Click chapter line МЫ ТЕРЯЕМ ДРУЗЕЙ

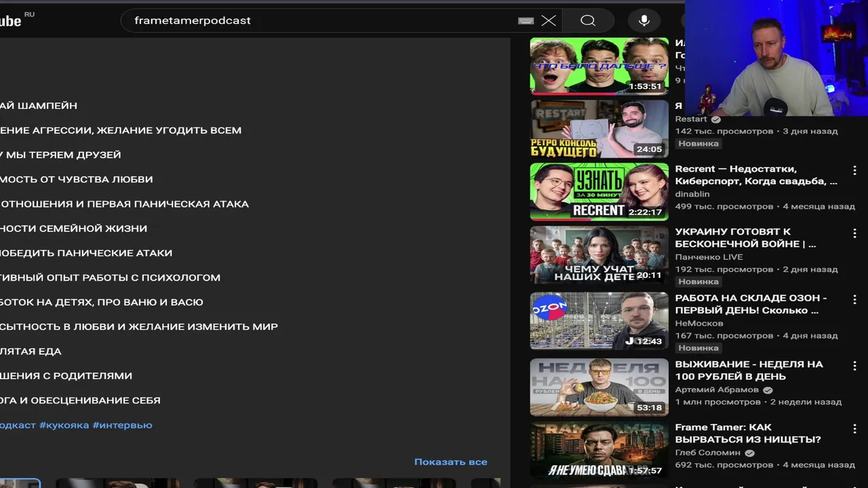click(x=60, y=155)
